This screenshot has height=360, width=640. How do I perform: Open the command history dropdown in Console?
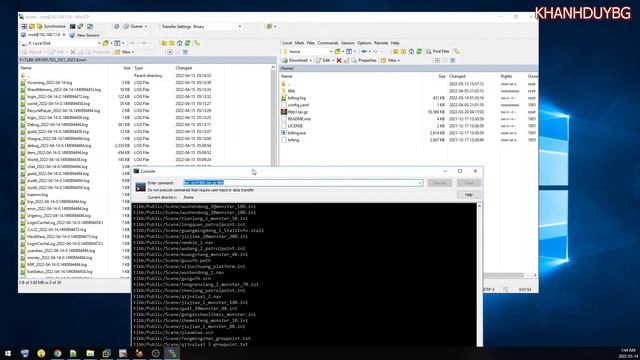(x=420, y=183)
